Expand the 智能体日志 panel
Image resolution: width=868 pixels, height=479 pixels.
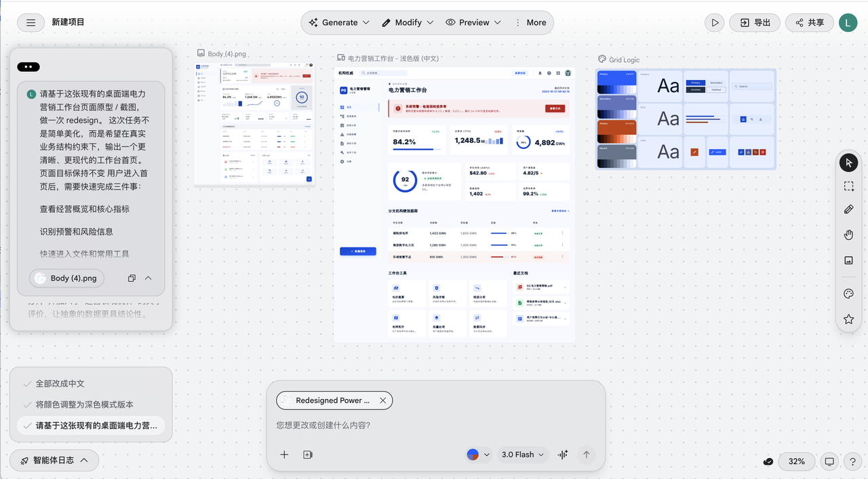[x=54, y=461]
